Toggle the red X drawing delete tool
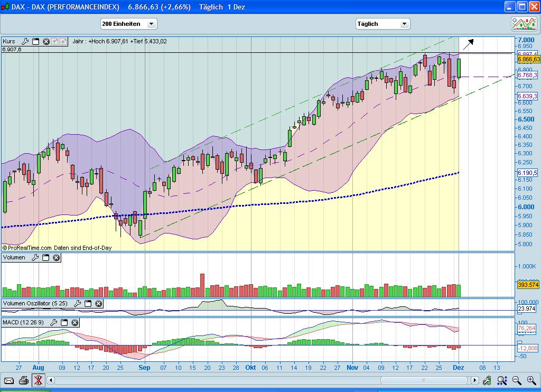 (38, 380)
